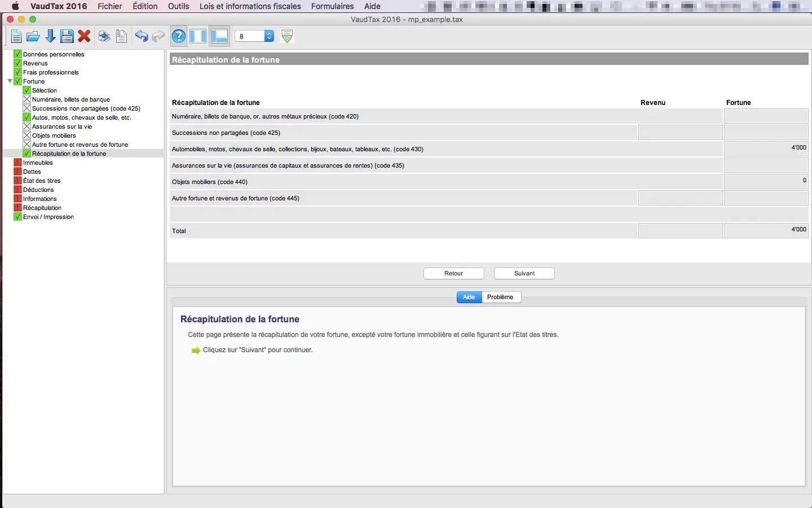Click the Total Fortune value 4'000
Screen dimensions: 812x508
point(766,231)
